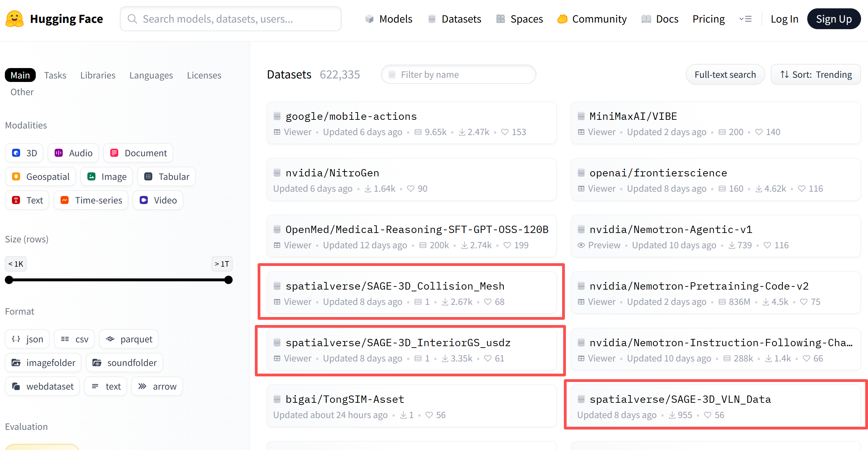
Task: Toggle the Tabular modality filter
Action: coord(167,177)
